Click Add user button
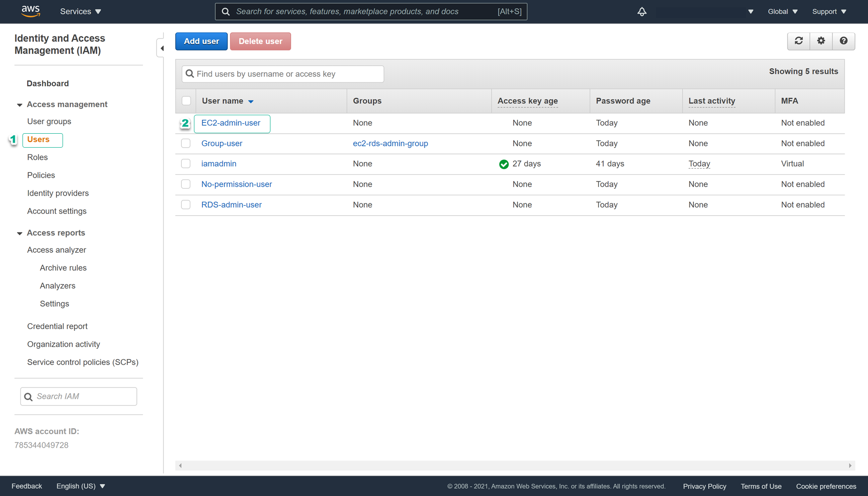868x496 pixels. (x=202, y=41)
